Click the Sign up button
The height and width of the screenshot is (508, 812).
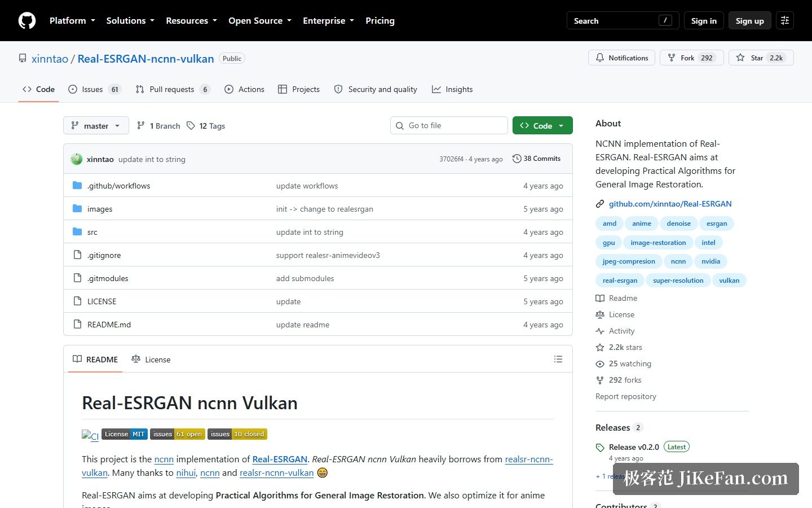tap(749, 21)
